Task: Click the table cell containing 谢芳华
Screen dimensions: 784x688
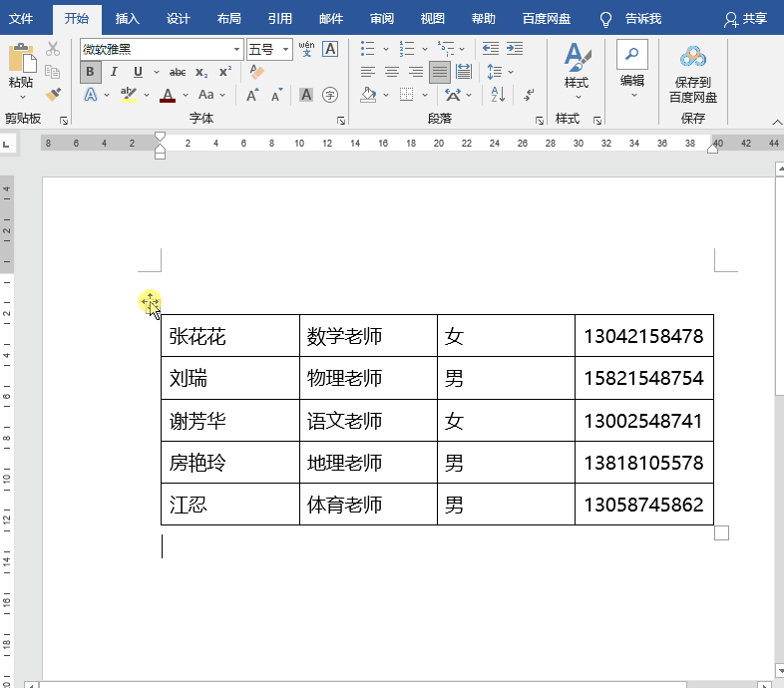Action: click(x=229, y=421)
